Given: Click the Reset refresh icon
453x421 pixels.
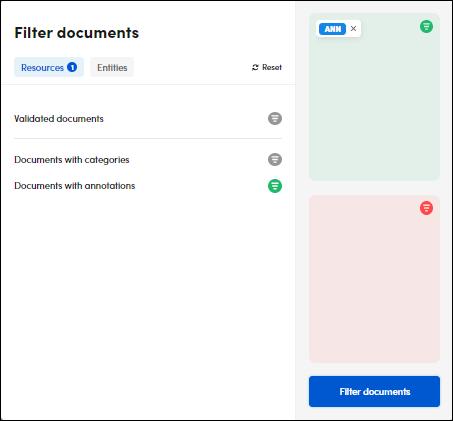Looking at the screenshot, I should 255,67.
